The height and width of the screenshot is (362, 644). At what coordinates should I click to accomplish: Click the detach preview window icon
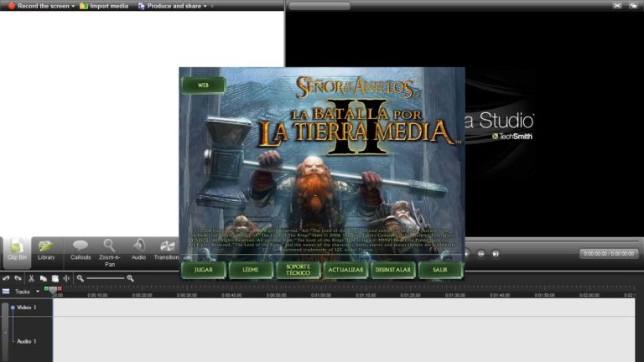click(x=633, y=5)
